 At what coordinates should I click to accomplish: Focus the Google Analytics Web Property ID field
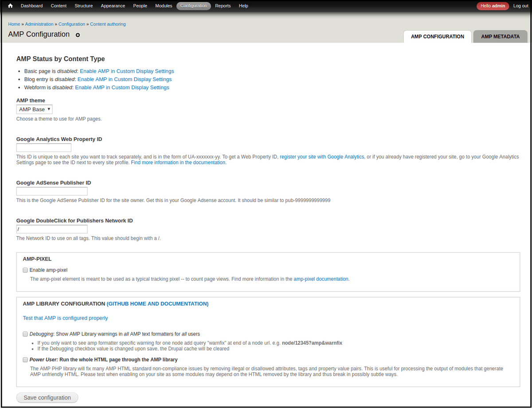pyautogui.click(x=44, y=148)
